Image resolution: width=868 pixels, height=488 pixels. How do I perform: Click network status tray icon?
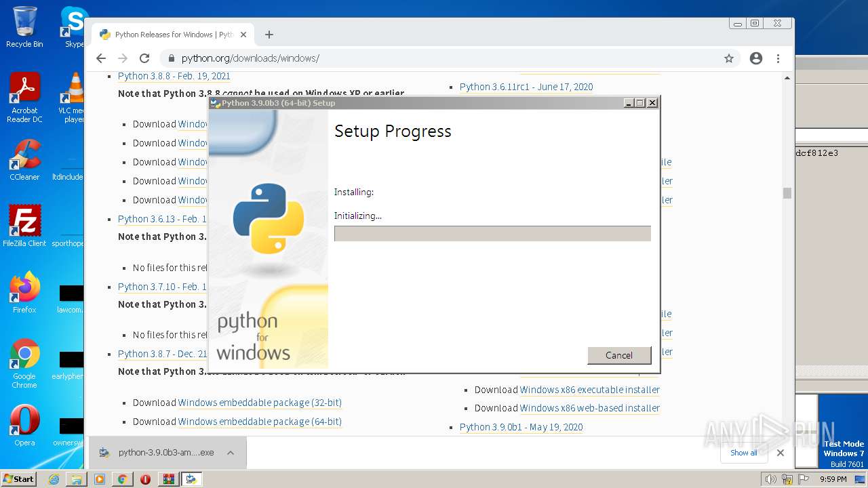(787, 479)
